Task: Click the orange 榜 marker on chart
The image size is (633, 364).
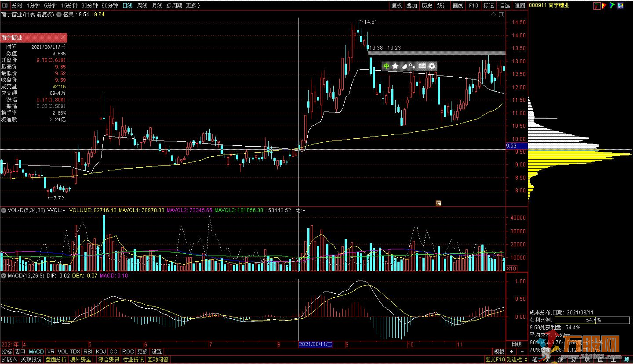Action: tap(438, 203)
